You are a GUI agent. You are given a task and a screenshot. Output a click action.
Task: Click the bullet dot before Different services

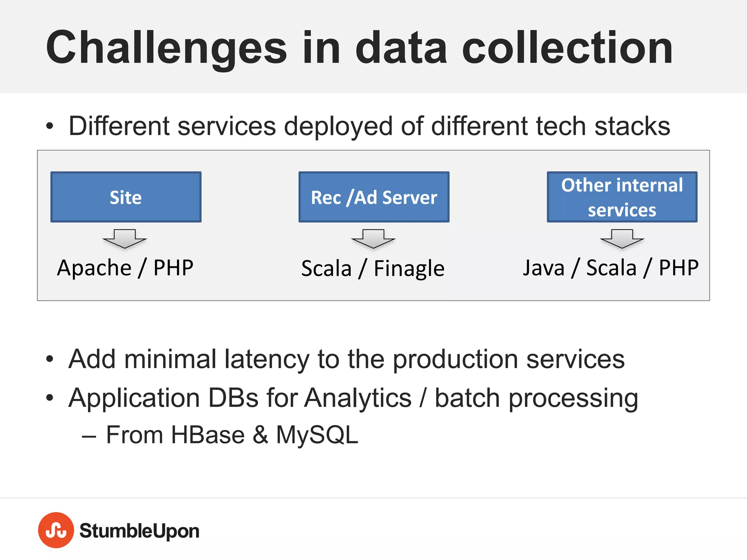(x=50, y=126)
